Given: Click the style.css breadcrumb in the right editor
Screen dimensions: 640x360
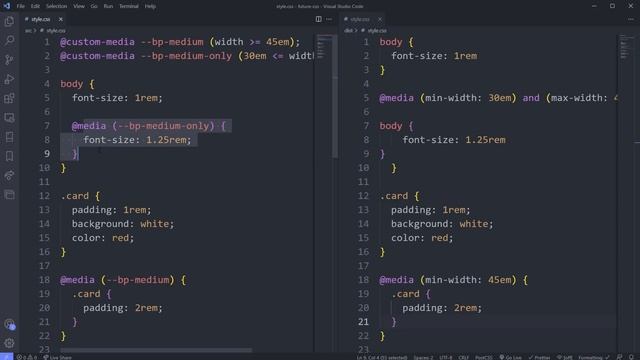Looking at the screenshot, I should pos(377,31).
